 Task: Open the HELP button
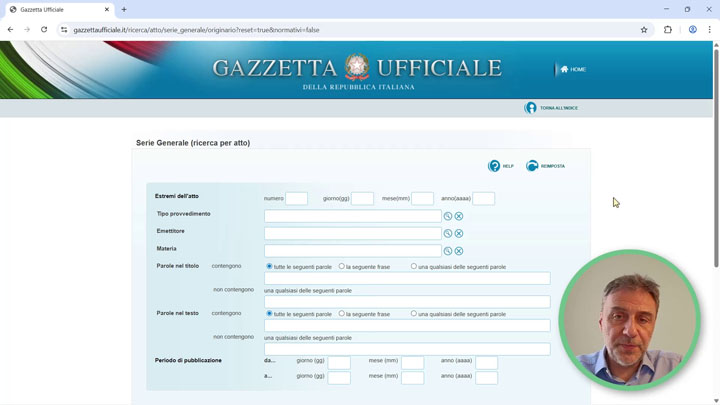[x=501, y=166]
